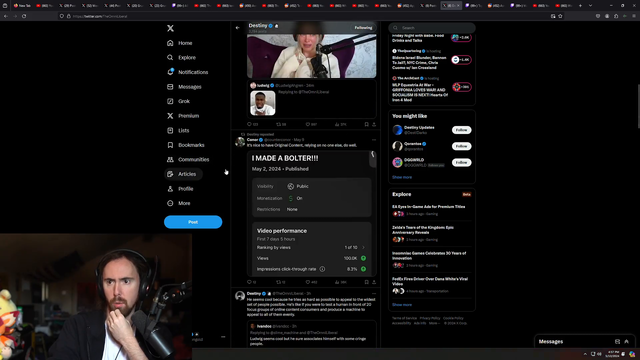Share the I MADE A BOLTER tweet
The width and height of the screenshot is (640, 360).
(x=374, y=282)
